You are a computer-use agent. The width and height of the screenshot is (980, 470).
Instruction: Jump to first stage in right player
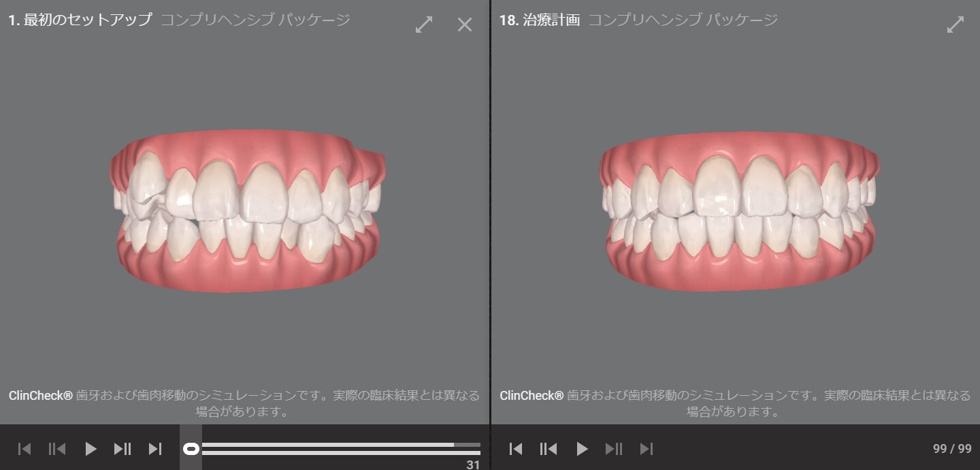click(516, 448)
